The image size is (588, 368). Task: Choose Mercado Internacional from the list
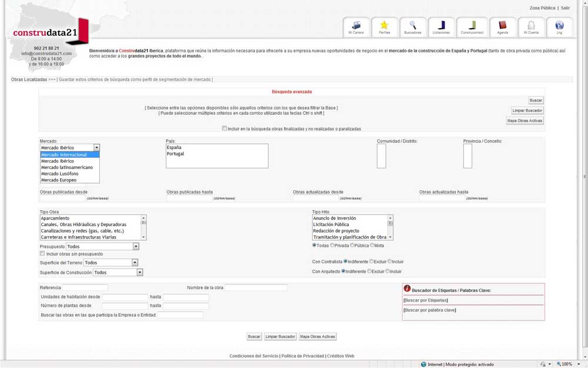click(70, 155)
